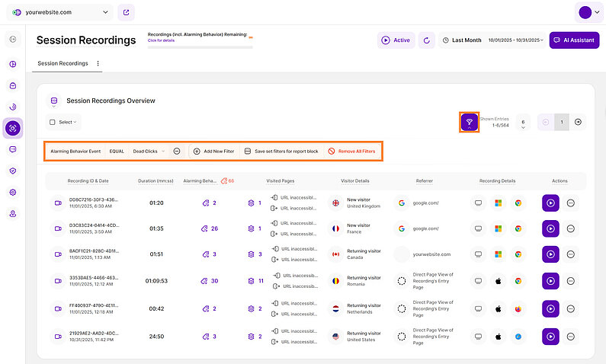Open the date range 10/01/2025 - 10/31/2025 picker
The height and width of the screenshot is (364, 606).
click(x=516, y=40)
